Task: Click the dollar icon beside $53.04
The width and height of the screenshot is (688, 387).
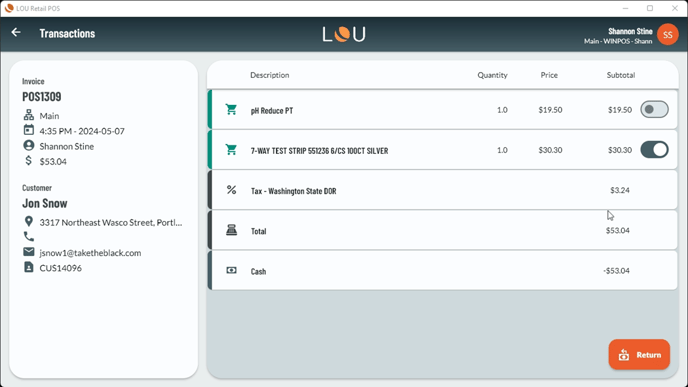Action: 29,161
